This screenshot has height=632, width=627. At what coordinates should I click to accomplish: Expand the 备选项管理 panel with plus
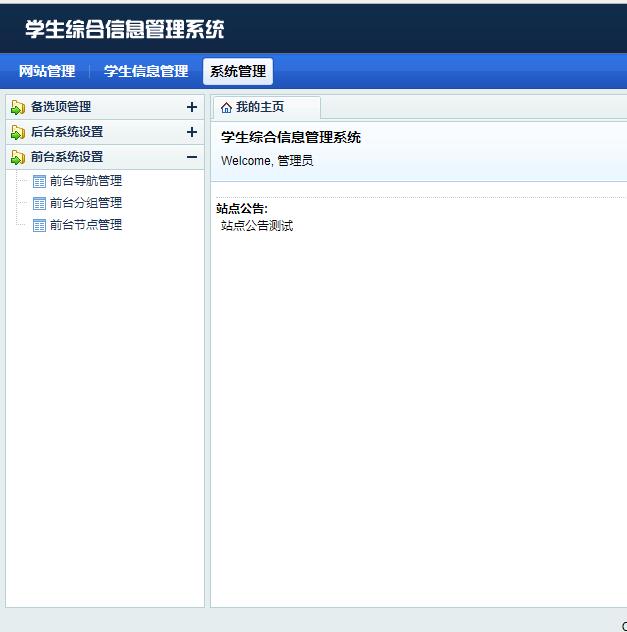[192, 107]
